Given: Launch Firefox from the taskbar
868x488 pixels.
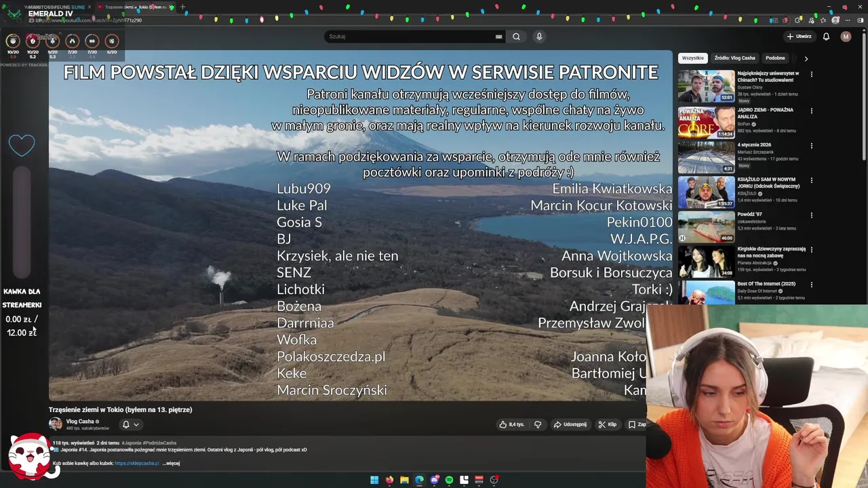Looking at the screenshot, I should (x=389, y=480).
